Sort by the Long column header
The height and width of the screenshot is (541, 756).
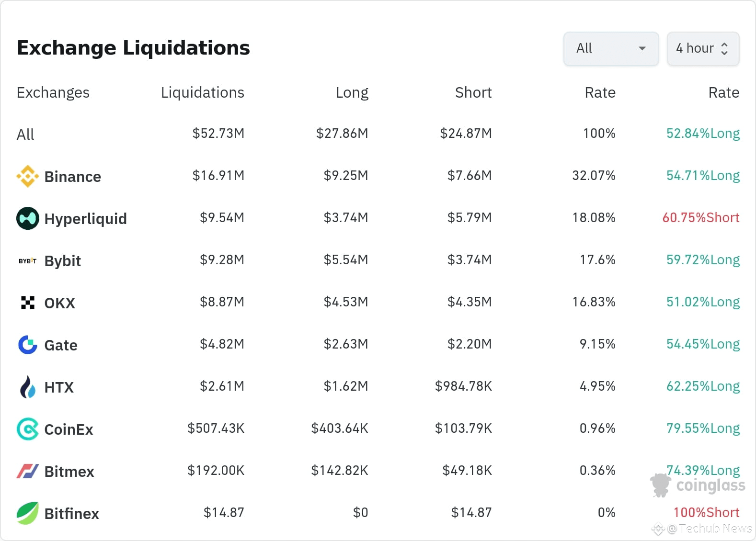point(352,92)
